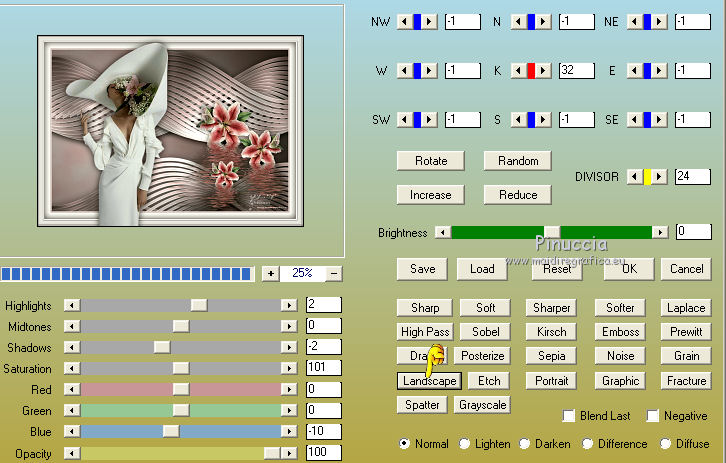Viewport: 726px width, 463px height.
Task: Click the NW right arrow
Action: (430, 22)
